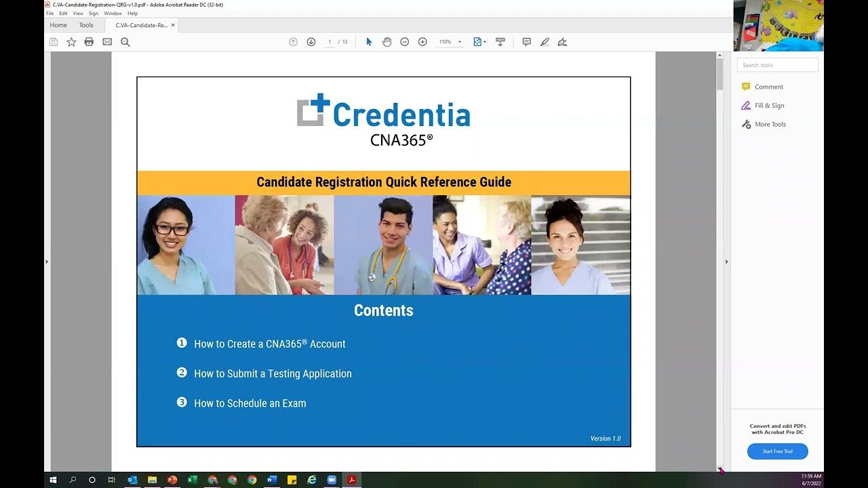Open the Windows Start menu
Screen dimensions: 868x488
coord(53,480)
